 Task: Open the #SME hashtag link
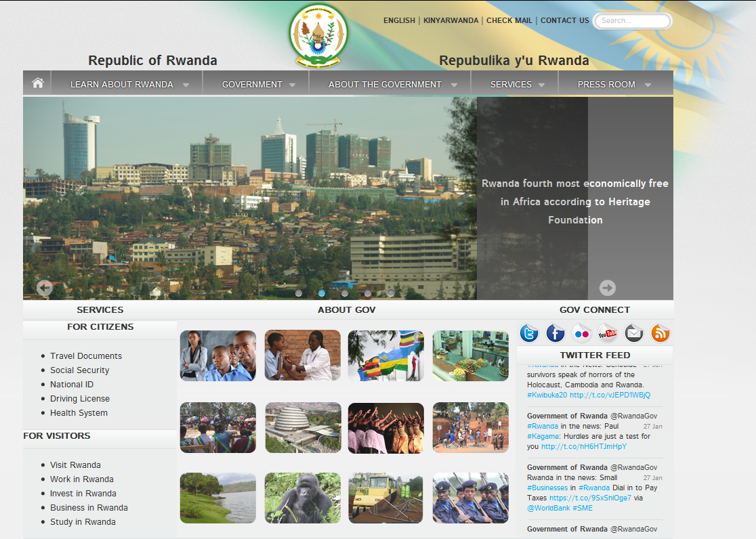(x=583, y=508)
